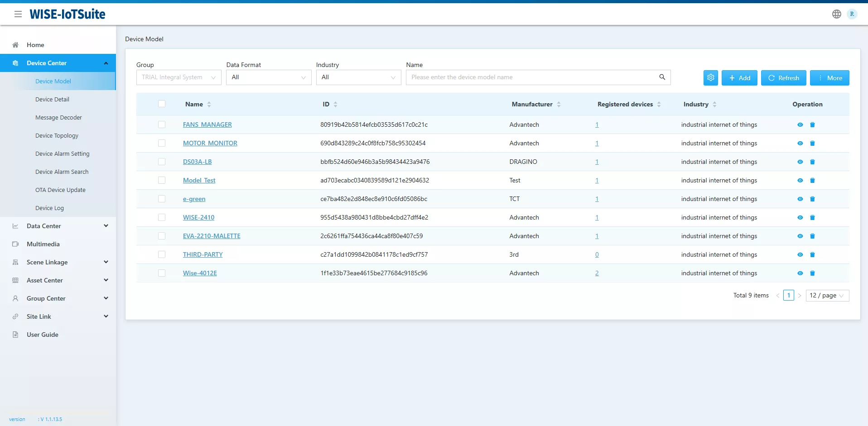Image resolution: width=868 pixels, height=426 pixels.
Task: Delete MOTOR_MONITOR with trash icon
Action: coord(812,144)
